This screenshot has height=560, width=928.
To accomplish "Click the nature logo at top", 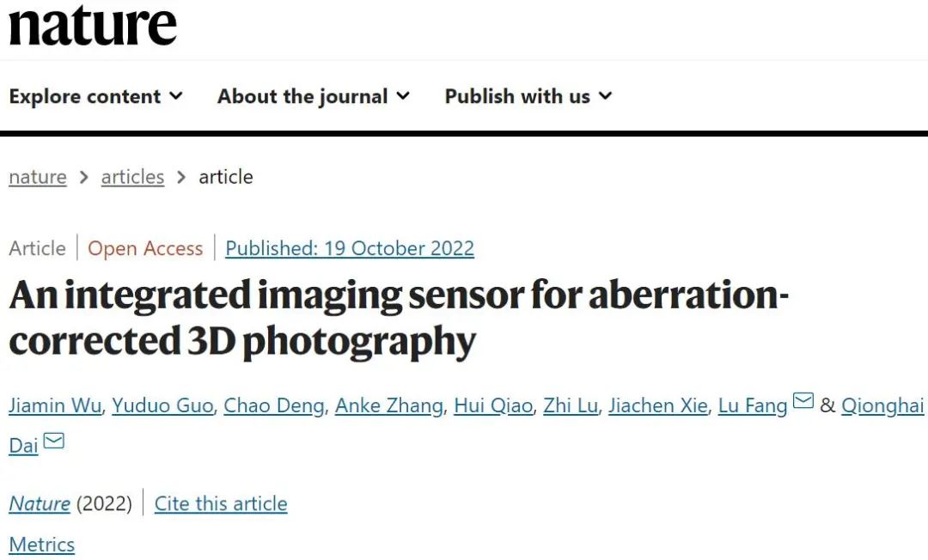I will [x=92, y=25].
